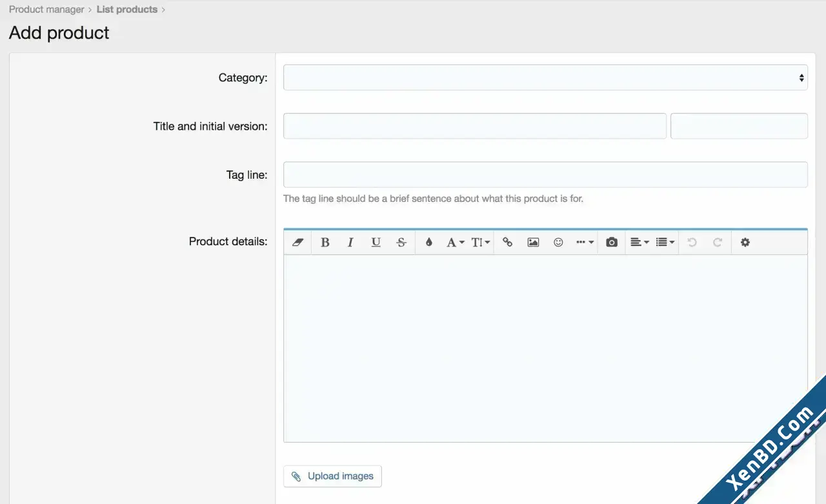Open the text color droplet picker

[428, 243]
